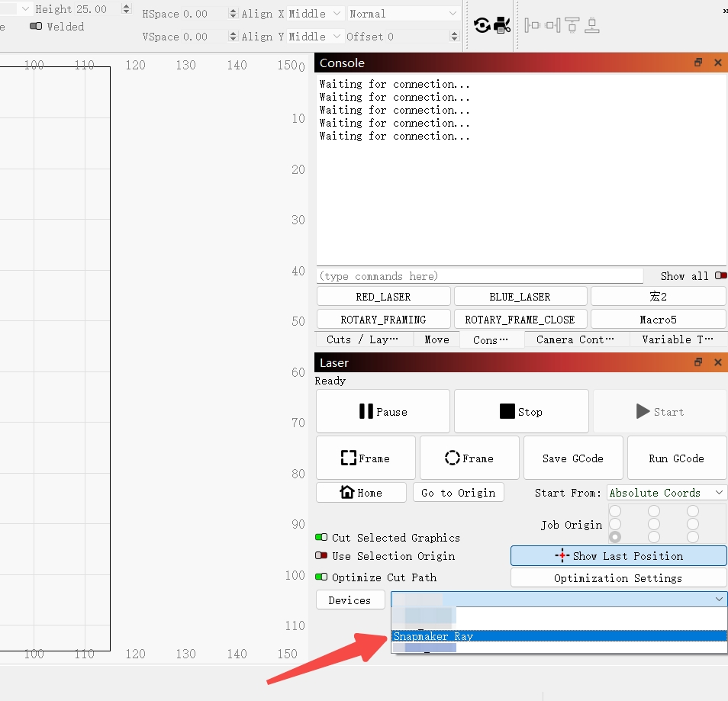Screen dimensions: 728x701
Task: Click the console command input field
Action: coord(480,276)
